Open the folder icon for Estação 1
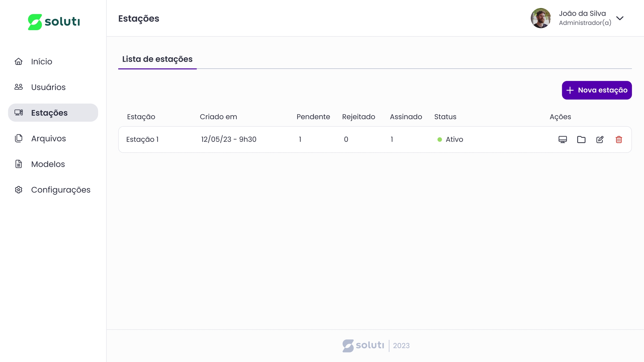 pos(581,139)
